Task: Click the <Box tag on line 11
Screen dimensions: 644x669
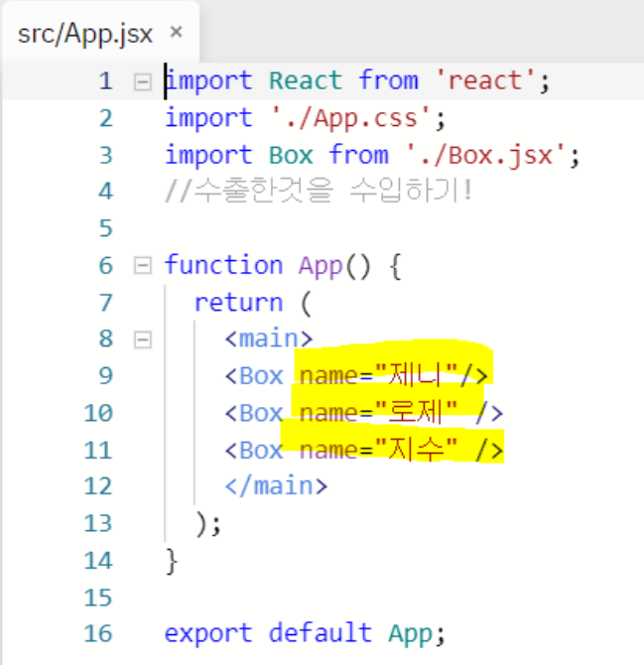Action: [x=254, y=451]
